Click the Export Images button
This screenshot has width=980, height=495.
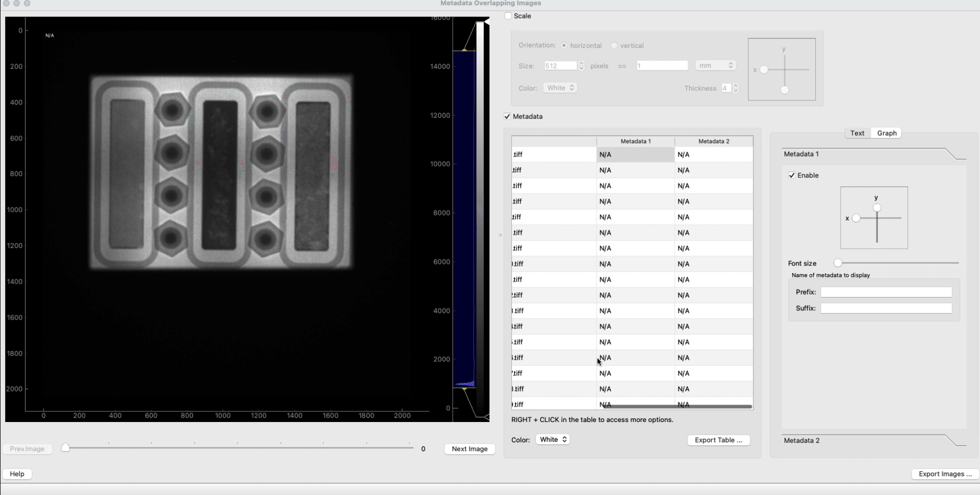click(x=945, y=474)
